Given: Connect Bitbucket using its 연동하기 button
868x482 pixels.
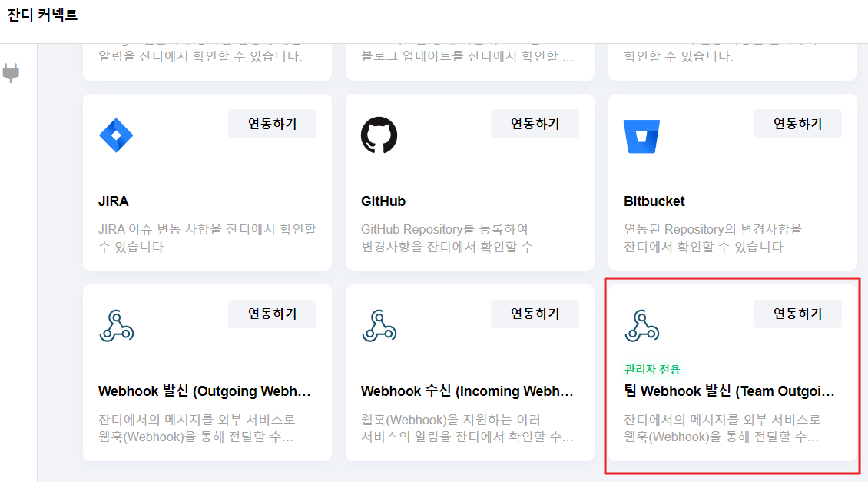Looking at the screenshot, I should 797,124.
